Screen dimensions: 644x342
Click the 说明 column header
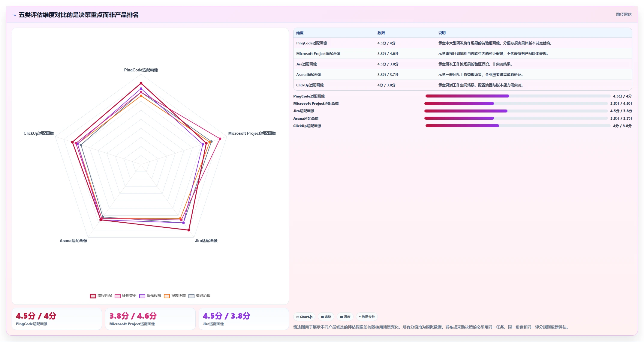click(x=442, y=33)
